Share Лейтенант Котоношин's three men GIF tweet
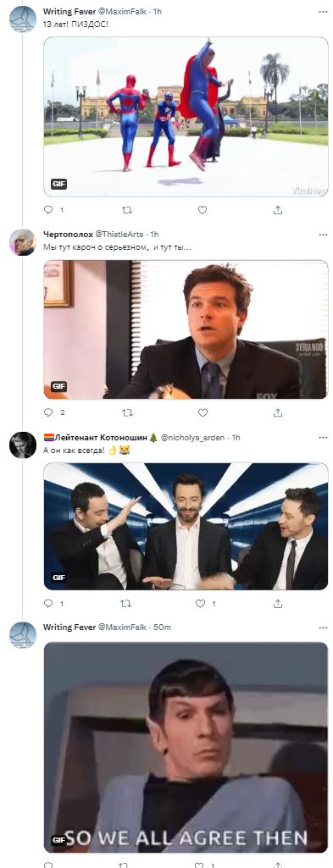This screenshot has height=868, width=333. click(278, 604)
